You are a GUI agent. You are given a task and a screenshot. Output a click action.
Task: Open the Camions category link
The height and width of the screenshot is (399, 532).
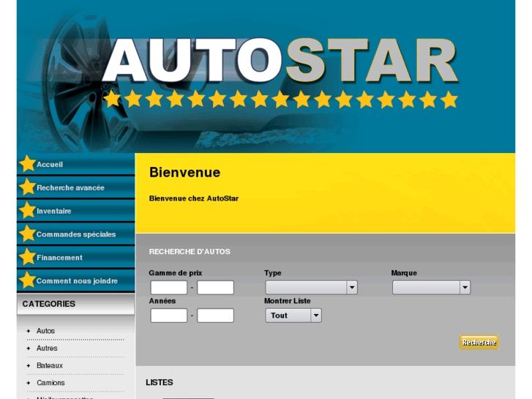50,383
